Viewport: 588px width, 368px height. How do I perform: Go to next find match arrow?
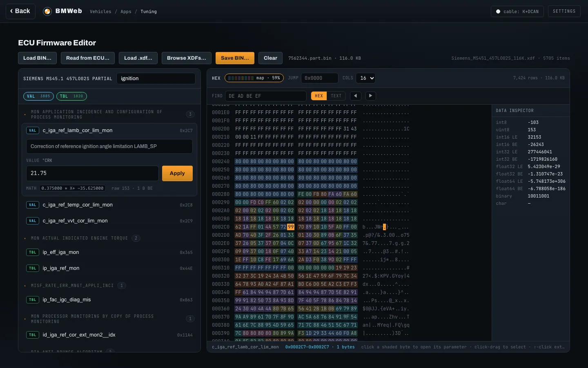370,96
